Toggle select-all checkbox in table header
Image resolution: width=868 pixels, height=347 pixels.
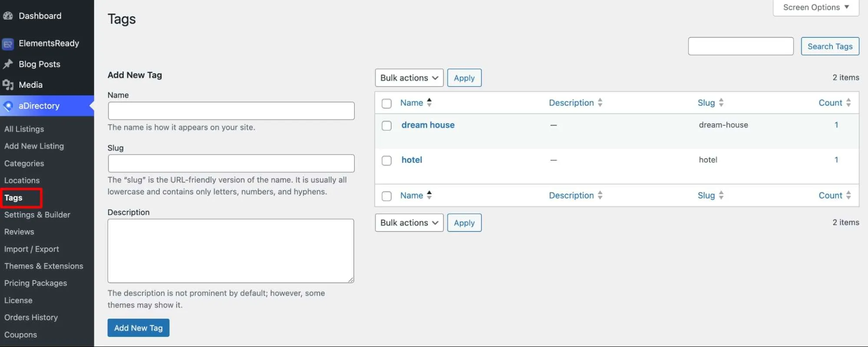pyautogui.click(x=386, y=103)
